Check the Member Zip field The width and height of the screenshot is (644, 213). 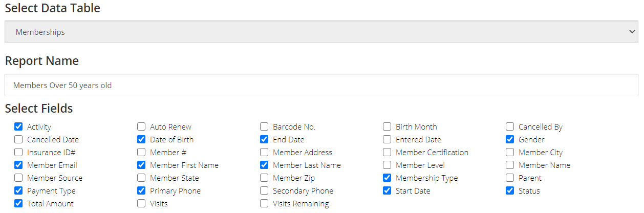(264, 178)
